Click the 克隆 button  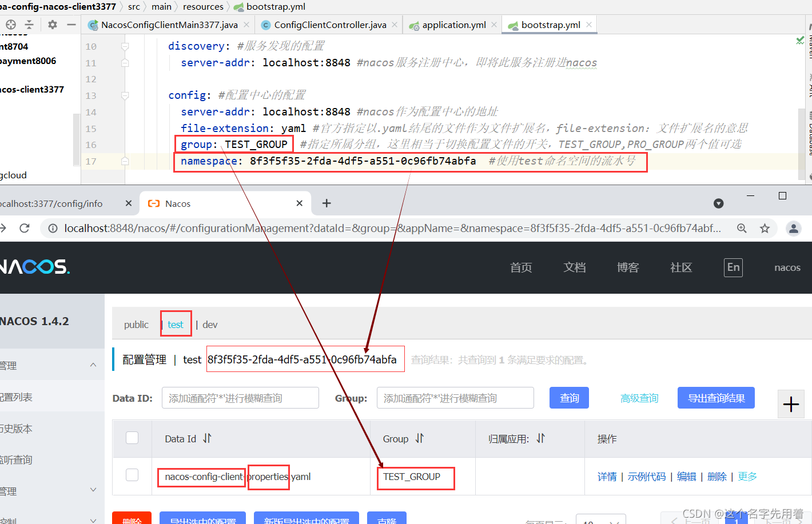(387, 518)
